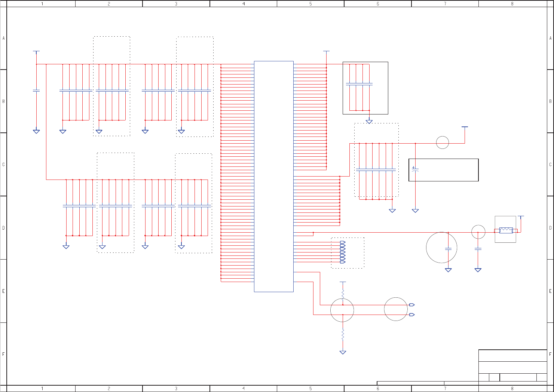The width and height of the screenshot is (554, 392).
Task: Select the large central IC symbol body
Action: (x=274, y=176)
